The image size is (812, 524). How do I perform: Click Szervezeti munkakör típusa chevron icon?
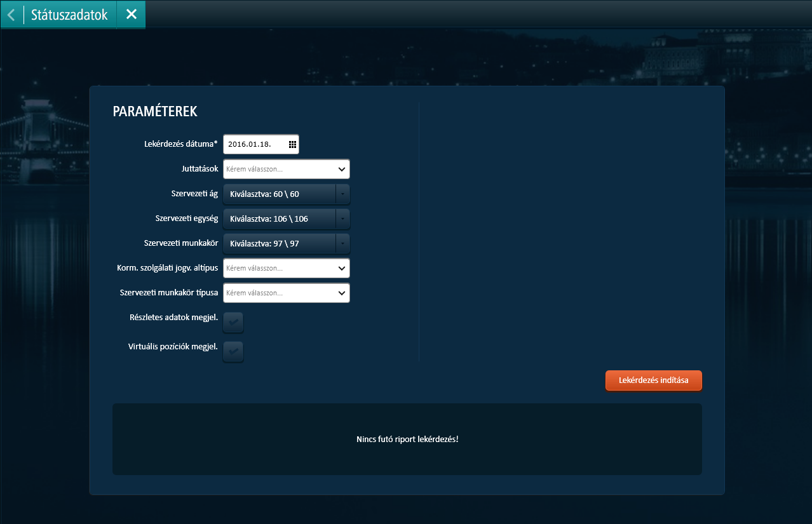(x=342, y=293)
